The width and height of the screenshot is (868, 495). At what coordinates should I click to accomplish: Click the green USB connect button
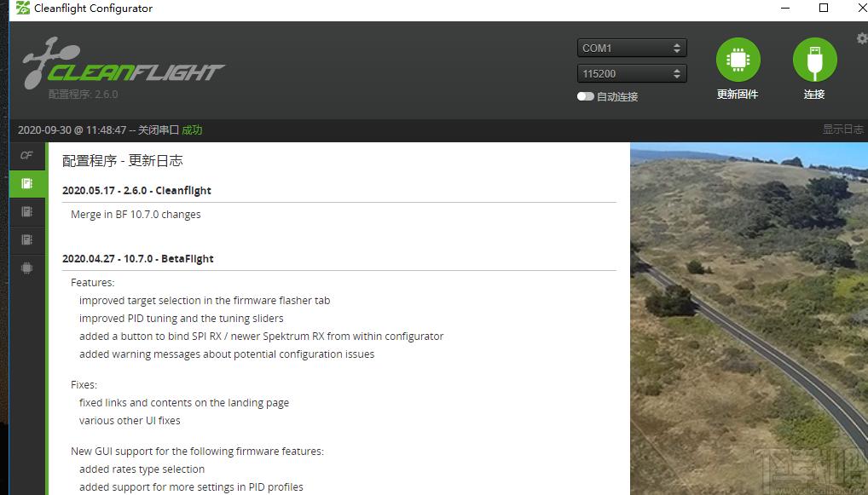coord(814,60)
